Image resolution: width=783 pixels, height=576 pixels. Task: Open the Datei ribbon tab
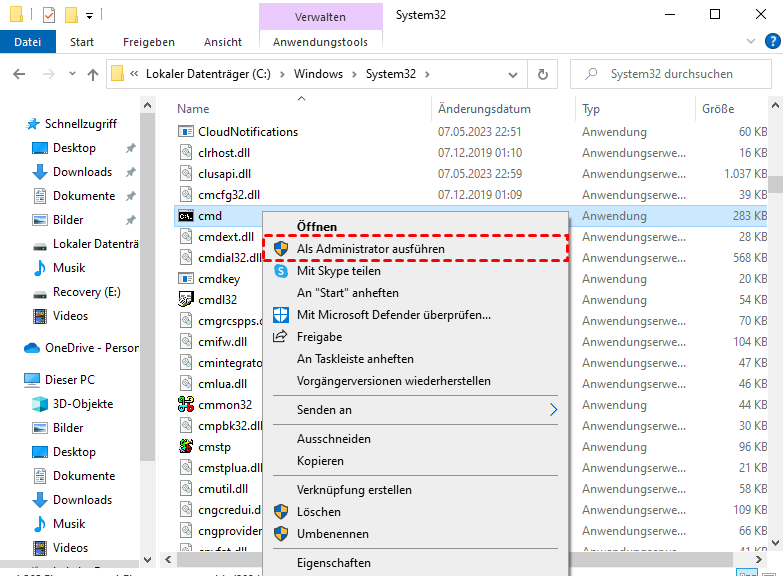[x=28, y=42]
